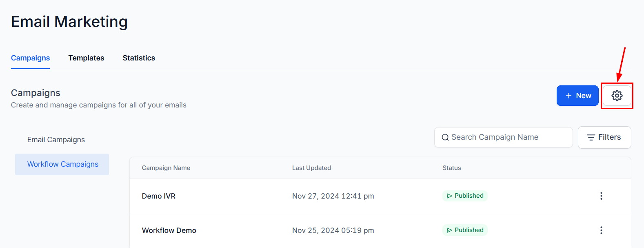Viewport: 644px width, 248px height.
Task: Select Email Campaigns in sidebar
Action: point(56,140)
